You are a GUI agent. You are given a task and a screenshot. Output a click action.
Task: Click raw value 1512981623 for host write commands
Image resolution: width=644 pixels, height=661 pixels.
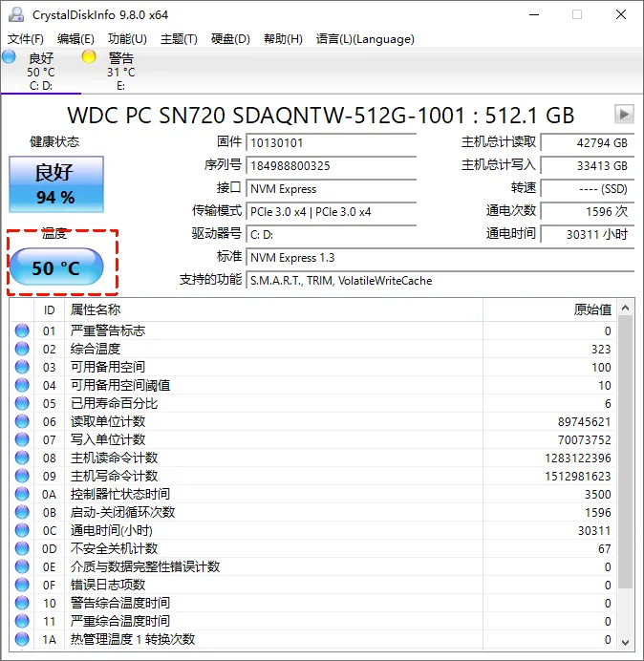pos(578,477)
